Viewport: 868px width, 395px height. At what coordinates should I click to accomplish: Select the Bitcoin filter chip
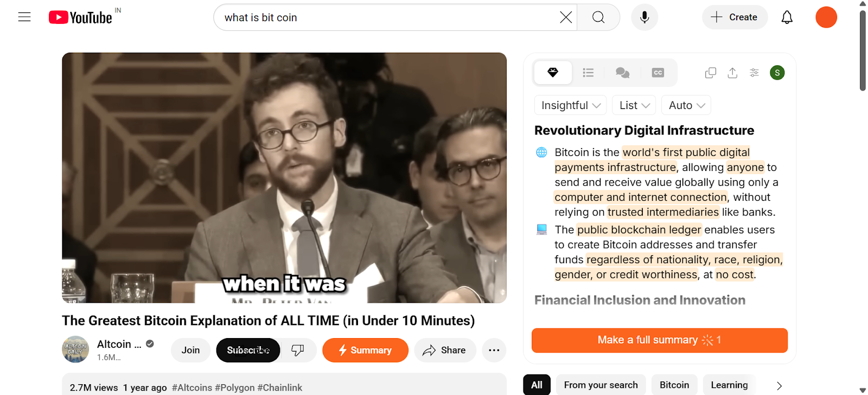674,385
